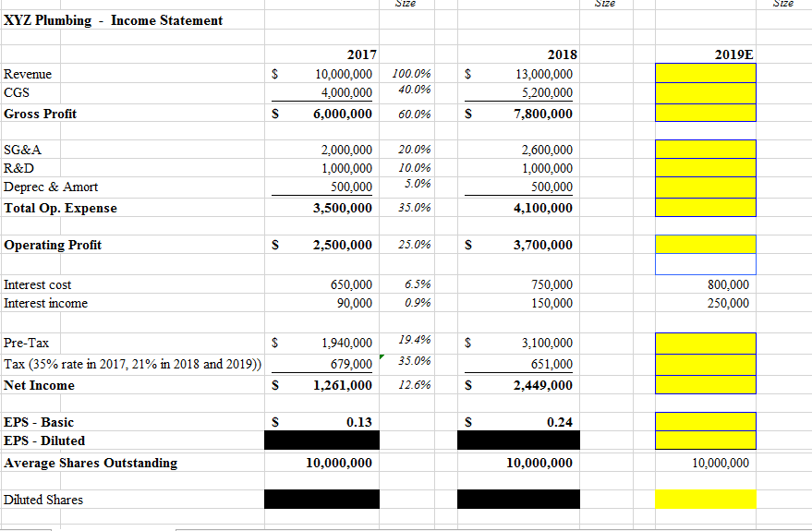Image resolution: width=812 pixels, height=531 pixels.
Task: Click the 2019E column header
Action: [734, 54]
